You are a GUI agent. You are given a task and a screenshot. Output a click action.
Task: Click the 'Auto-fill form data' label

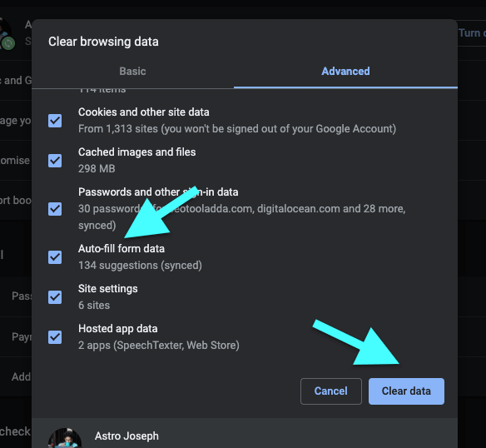(x=121, y=248)
